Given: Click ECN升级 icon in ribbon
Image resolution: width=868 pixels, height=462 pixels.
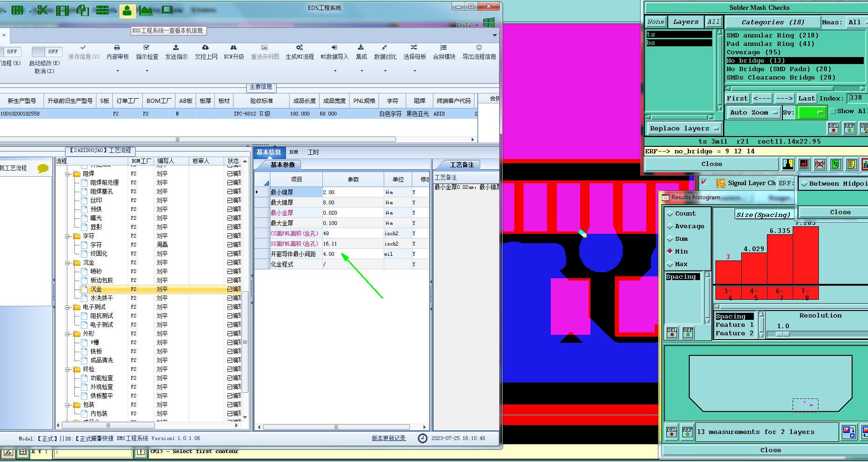Looking at the screenshot, I should 233,48.
